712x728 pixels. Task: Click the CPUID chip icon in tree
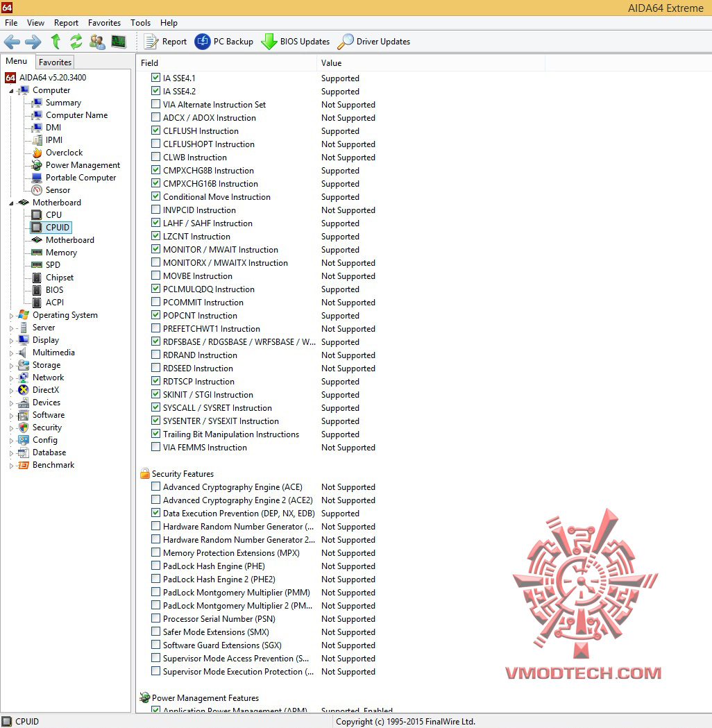click(x=37, y=227)
